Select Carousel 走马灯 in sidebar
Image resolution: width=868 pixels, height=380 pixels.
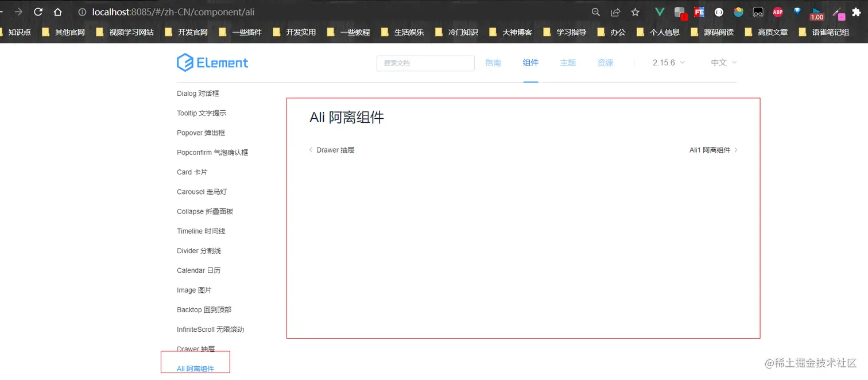202,192
